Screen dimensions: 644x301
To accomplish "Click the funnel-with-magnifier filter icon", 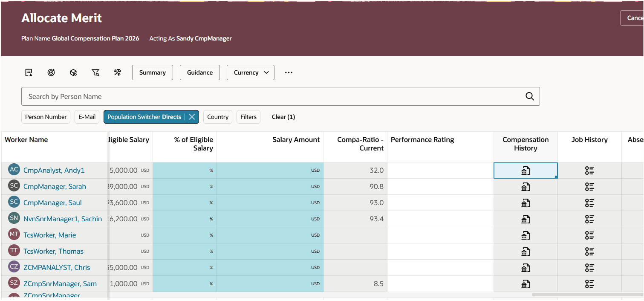I will pos(95,72).
